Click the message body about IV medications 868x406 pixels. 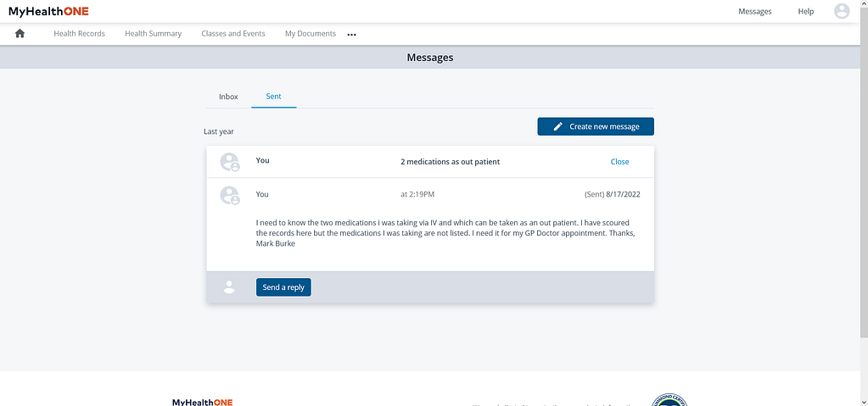coord(446,233)
